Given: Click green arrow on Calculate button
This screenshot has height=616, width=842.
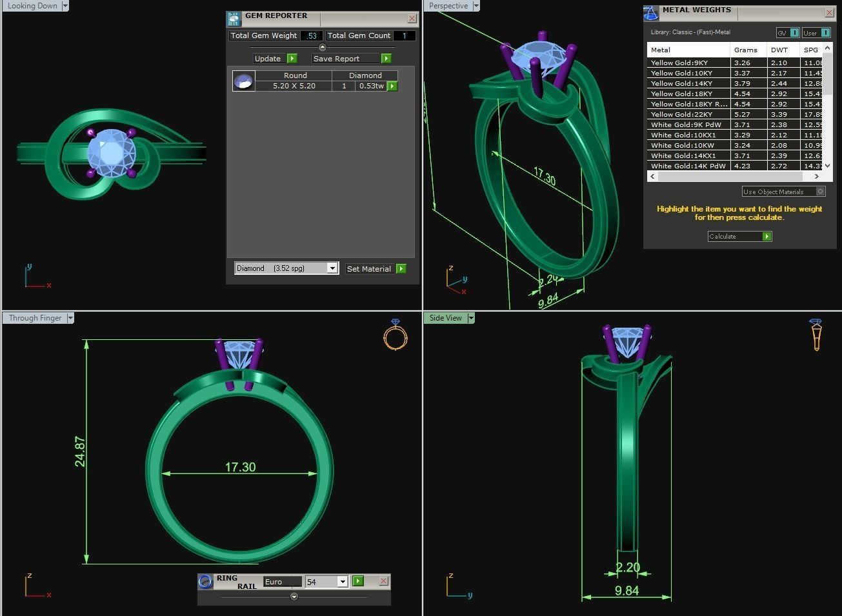Looking at the screenshot, I should [x=767, y=237].
